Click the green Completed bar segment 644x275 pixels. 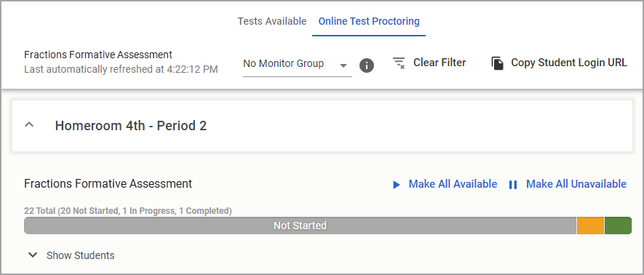click(618, 226)
